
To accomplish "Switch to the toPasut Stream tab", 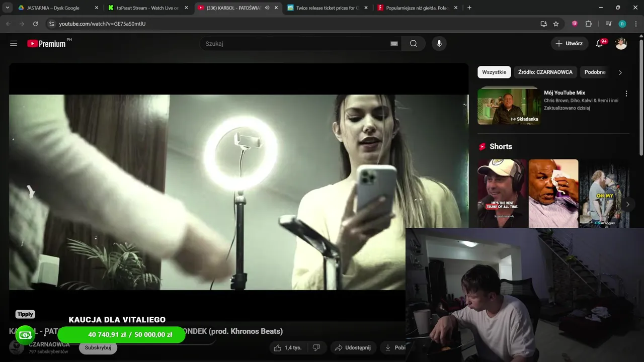I will [x=147, y=8].
